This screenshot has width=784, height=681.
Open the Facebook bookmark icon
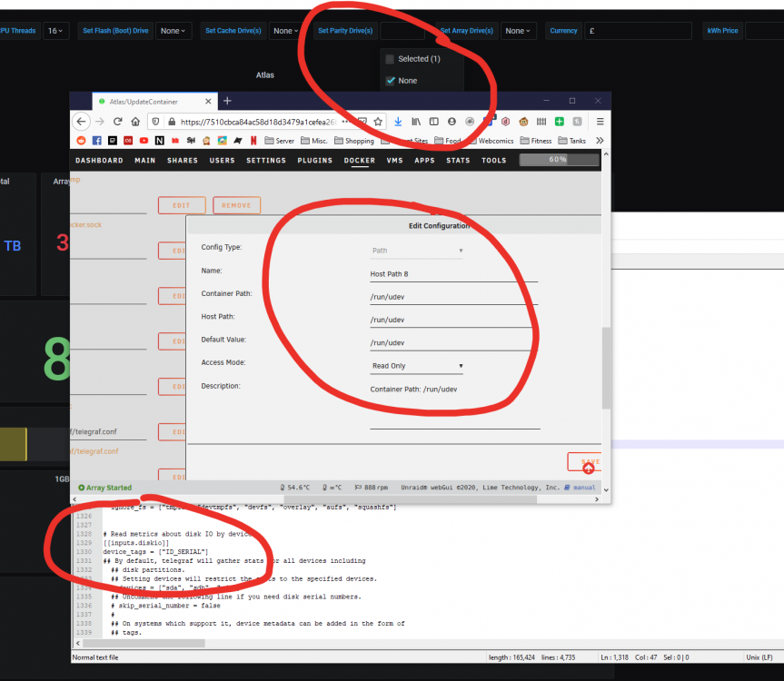[97, 141]
